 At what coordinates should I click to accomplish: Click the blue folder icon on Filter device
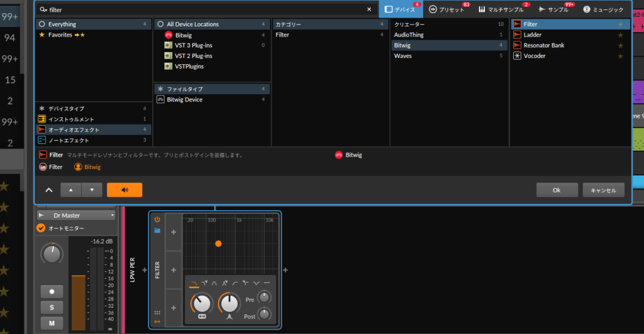[157, 231]
